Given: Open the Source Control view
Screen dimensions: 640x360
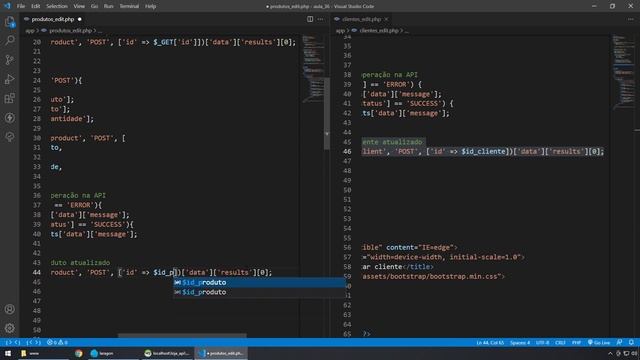Looking at the screenshot, I should tap(10, 60).
